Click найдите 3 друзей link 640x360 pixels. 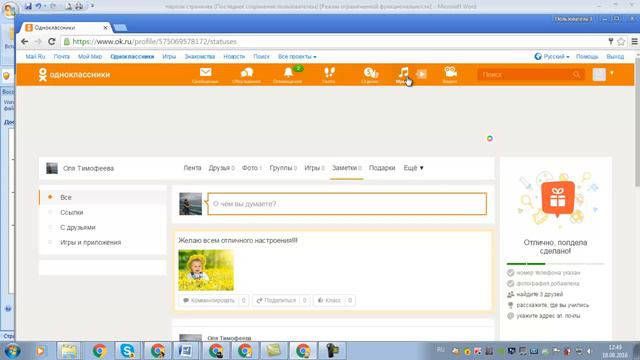(540, 294)
